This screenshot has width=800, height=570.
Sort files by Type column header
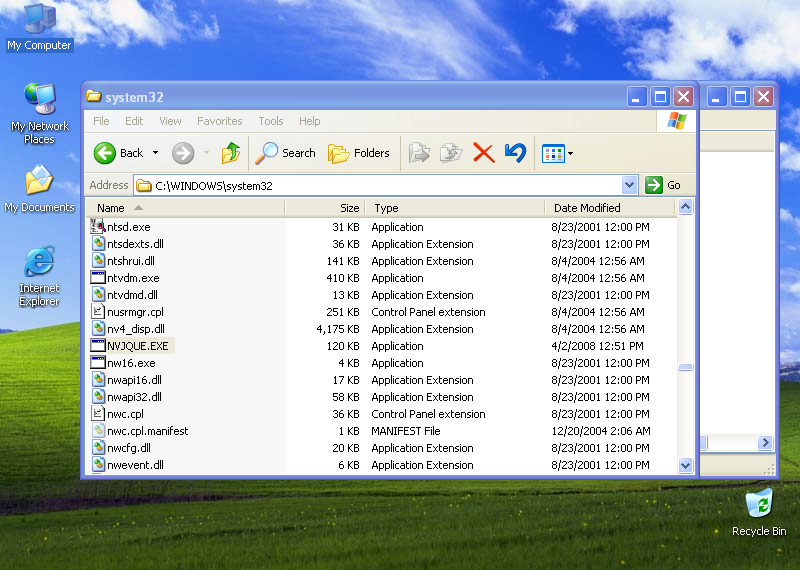455,208
